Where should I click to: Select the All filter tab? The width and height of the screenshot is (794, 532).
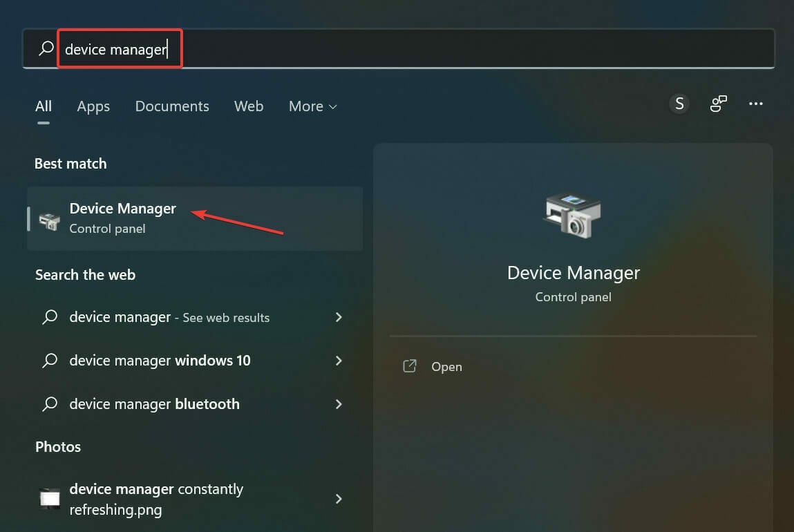click(x=44, y=106)
